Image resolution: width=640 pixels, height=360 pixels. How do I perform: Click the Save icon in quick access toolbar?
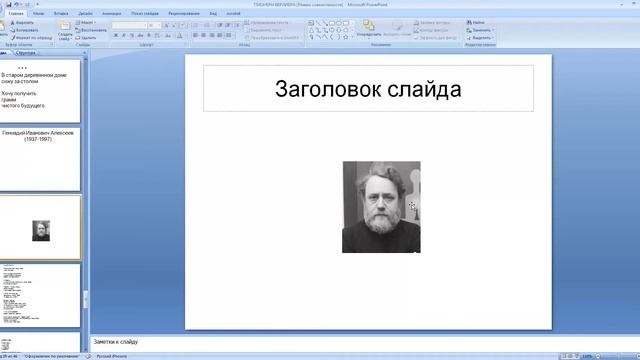[9, 4]
